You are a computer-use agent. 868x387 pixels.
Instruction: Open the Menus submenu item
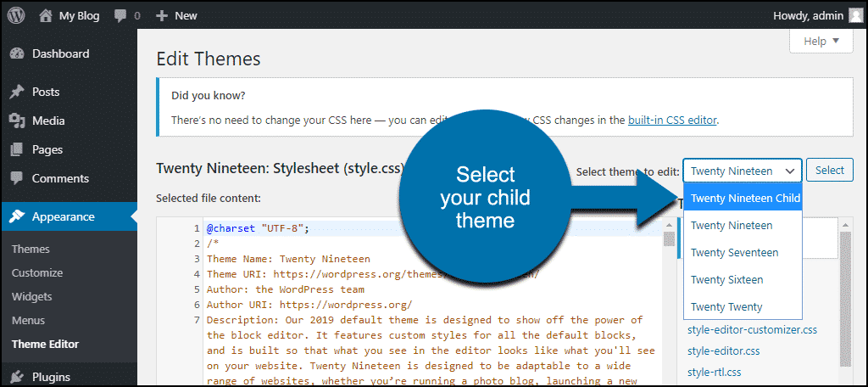(28, 321)
